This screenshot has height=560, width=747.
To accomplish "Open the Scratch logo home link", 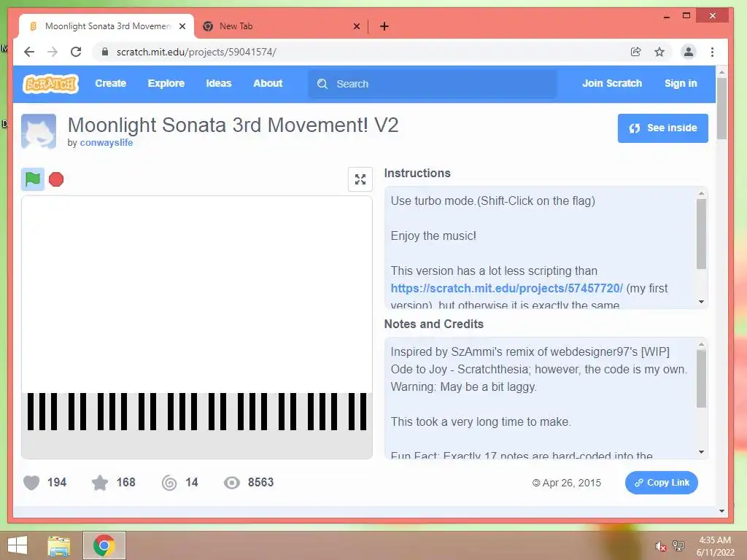I will (x=50, y=84).
